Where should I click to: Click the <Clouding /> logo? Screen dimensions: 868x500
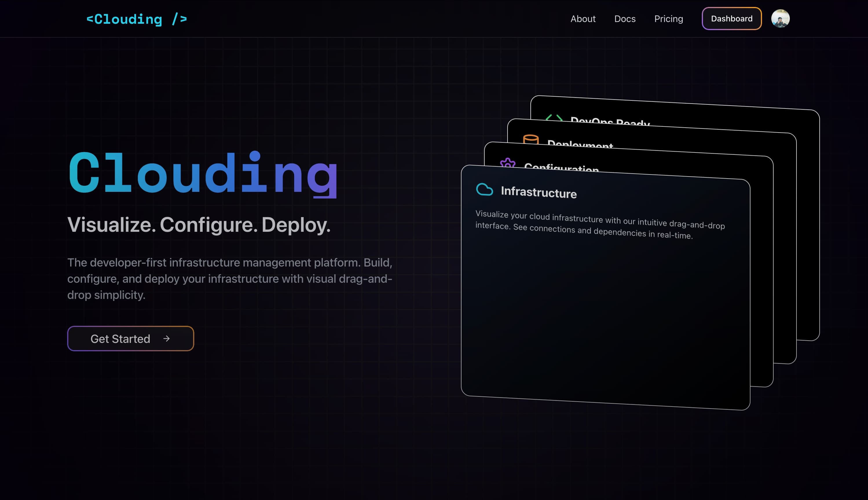tap(137, 19)
